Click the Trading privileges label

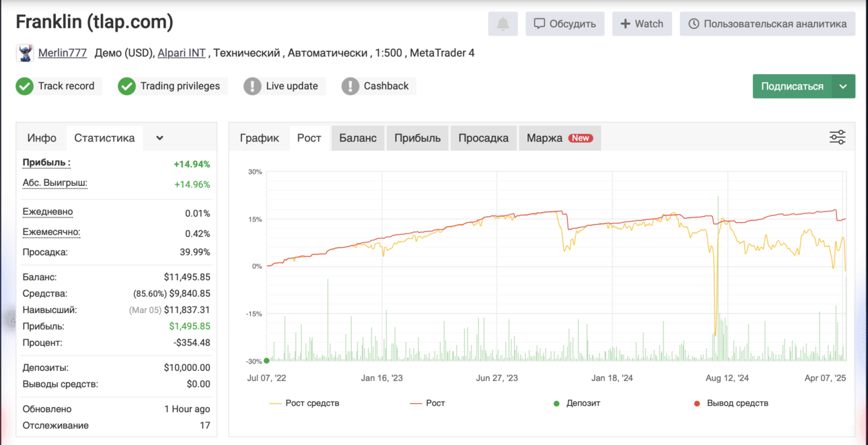[x=180, y=86]
